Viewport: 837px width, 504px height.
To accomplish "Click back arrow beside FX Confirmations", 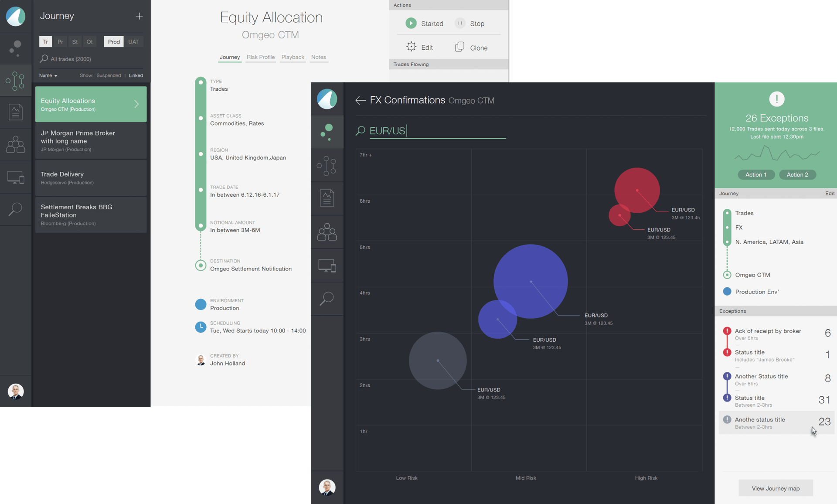I will (360, 100).
